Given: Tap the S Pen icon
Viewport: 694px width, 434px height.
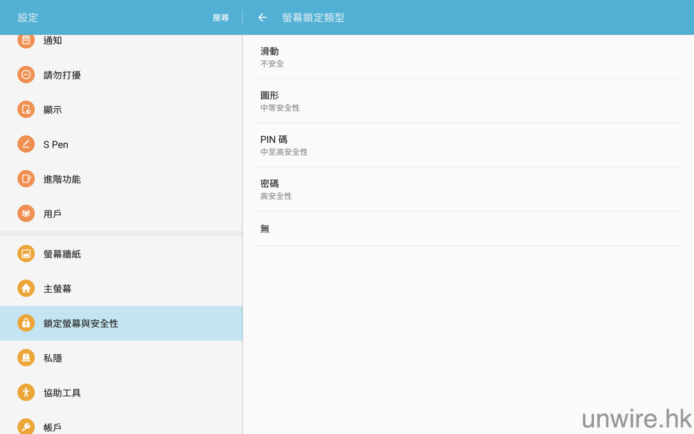Looking at the screenshot, I should click(26, 144).
